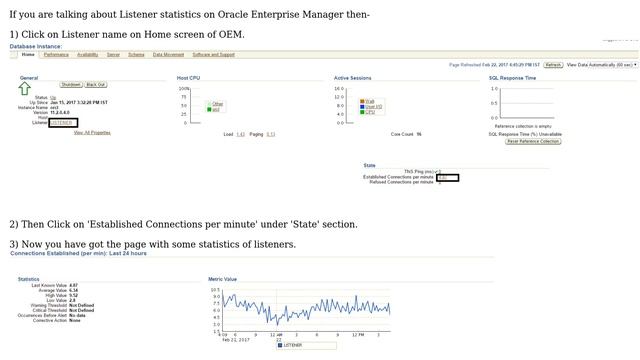Screen dimensions: 640x360
Task: Click Established Connections per minute value
Action: pos(442,178)
